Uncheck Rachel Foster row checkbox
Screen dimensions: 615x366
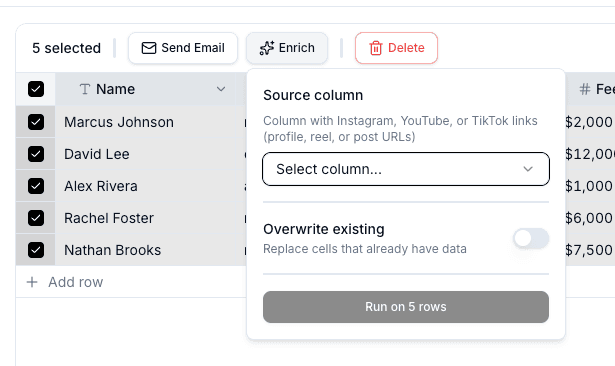pyautogui.click(x=36, y=218)
